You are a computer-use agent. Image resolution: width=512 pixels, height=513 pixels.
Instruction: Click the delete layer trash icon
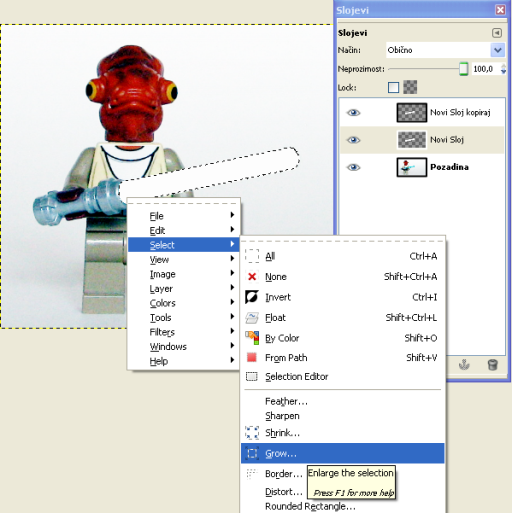click(x=492, y=365)
